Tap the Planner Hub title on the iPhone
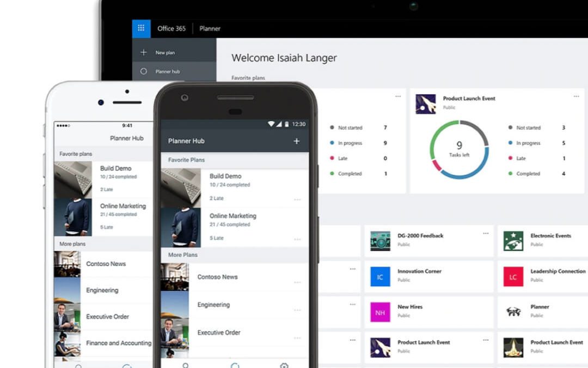This screenshot has height=368, width=588. [x=127, y=138]
